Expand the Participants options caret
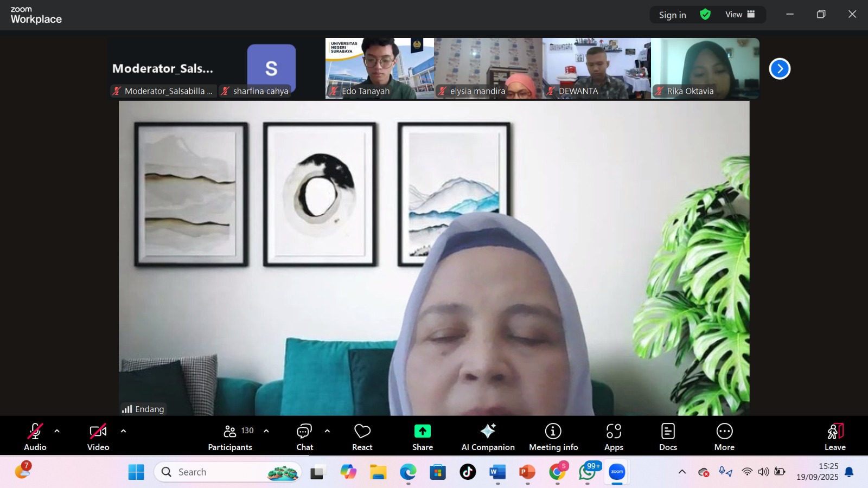 (266, 431)
